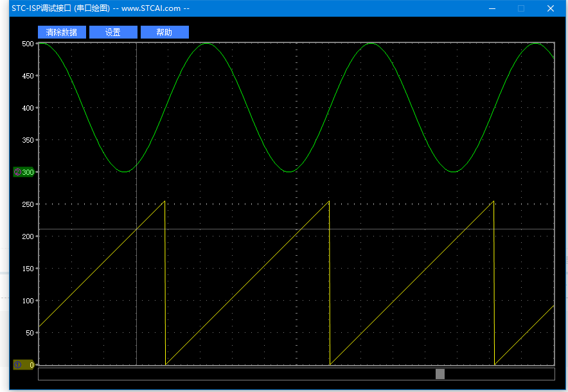Click the 清除数据 clear data button

[x=62, y=32]
